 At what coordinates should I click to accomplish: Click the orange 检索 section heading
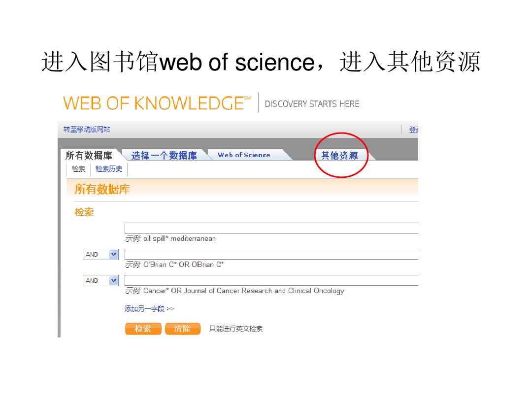pos(84,212)
